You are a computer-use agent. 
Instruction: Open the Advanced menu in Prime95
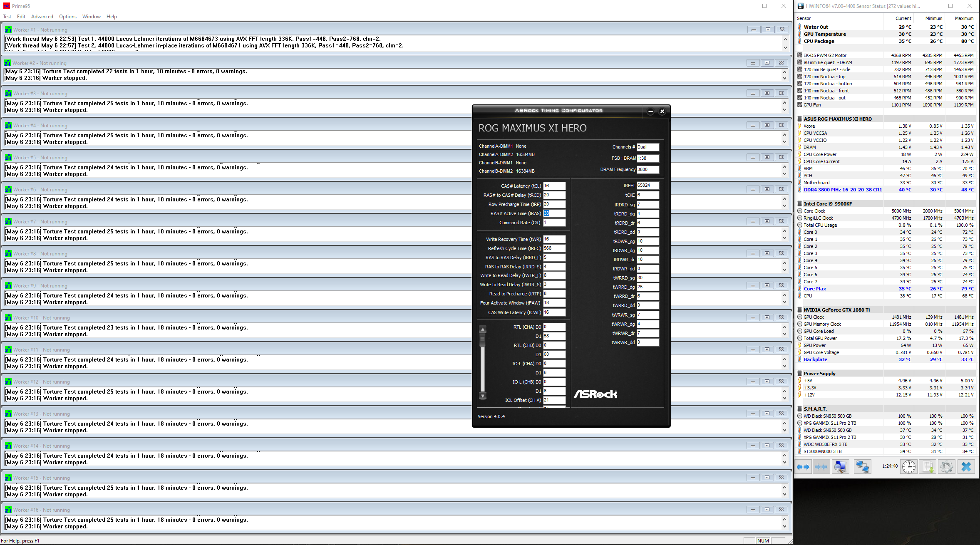coord(42,17)
